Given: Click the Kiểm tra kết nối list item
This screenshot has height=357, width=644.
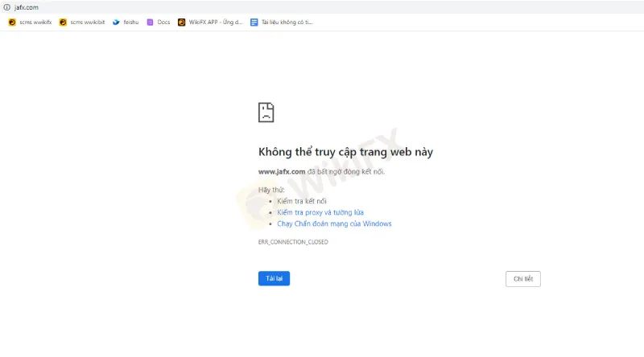Looking at the screenshot, I should pyautogui.click(x=302, y=201).
